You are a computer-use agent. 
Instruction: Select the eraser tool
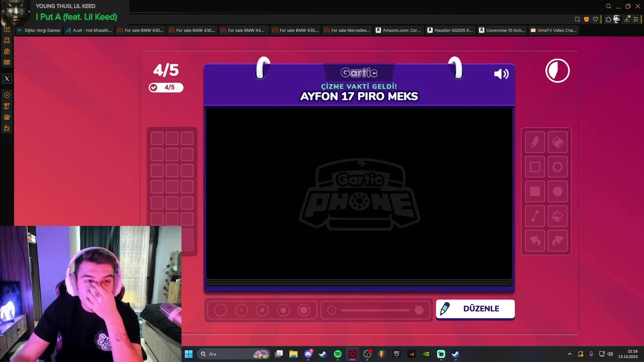557,142
